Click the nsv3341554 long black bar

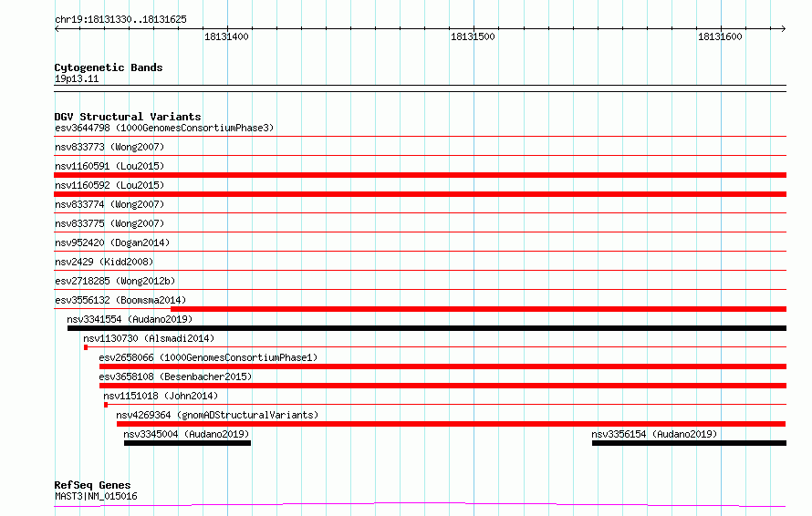pyautogui.click(x=427, y=328)
